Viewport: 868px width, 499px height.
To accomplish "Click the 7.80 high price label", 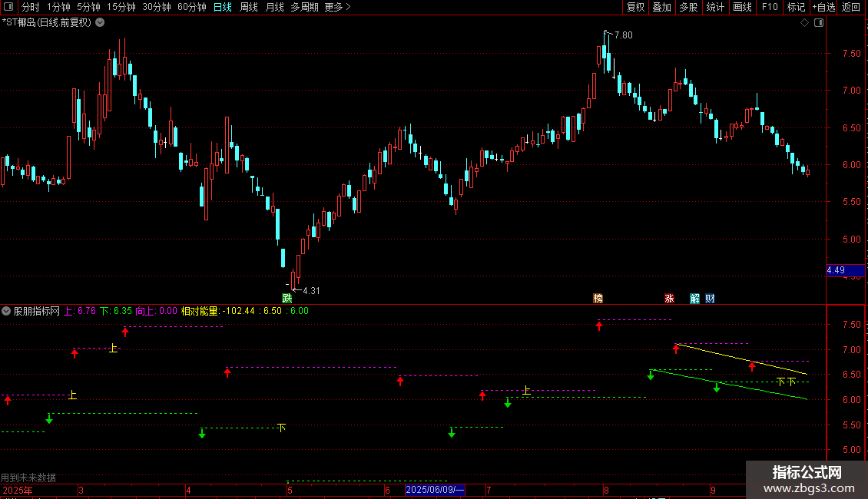I will point(623,35).
